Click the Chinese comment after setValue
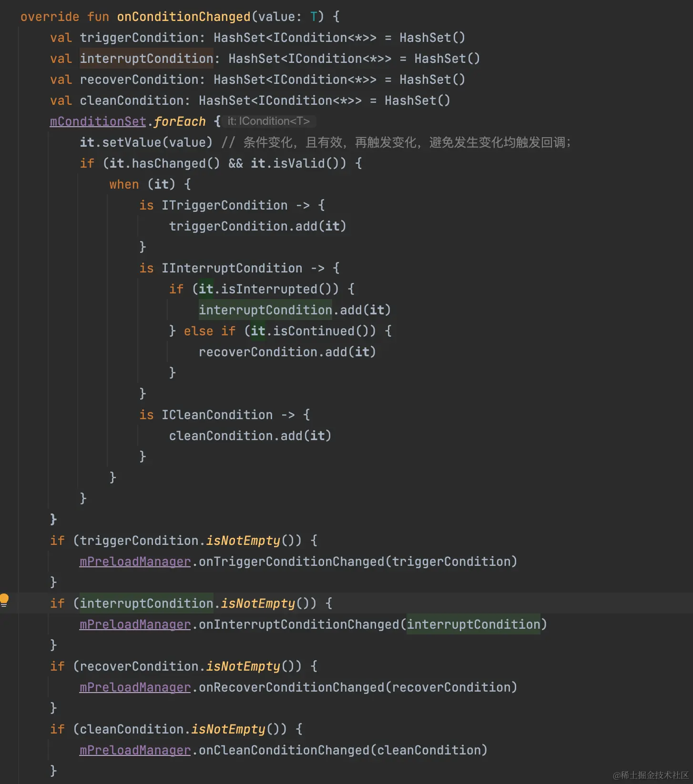 pos(396,142)
